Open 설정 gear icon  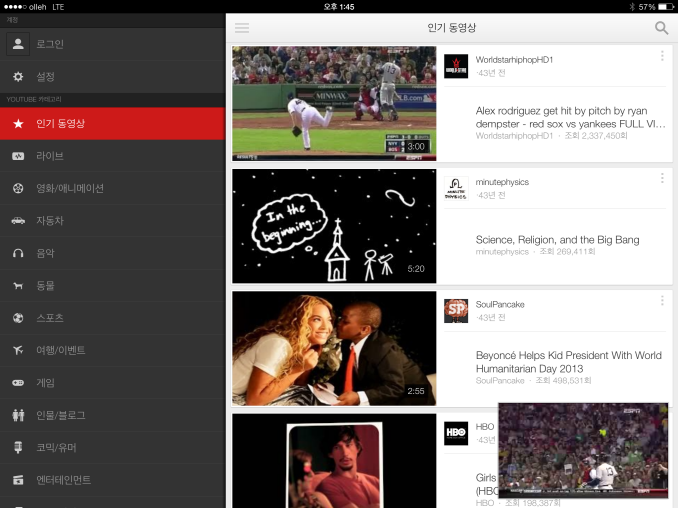coord(18,77)
